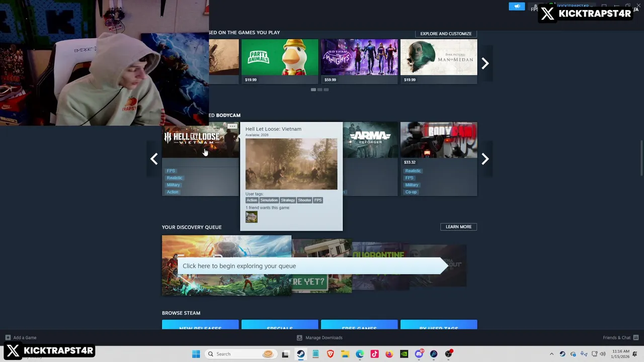Click the Hell Let Loose popup preview video
Image resolution: width=644 pixels, height=362 pixels.
pyautogui.click(x=291, y=164)
